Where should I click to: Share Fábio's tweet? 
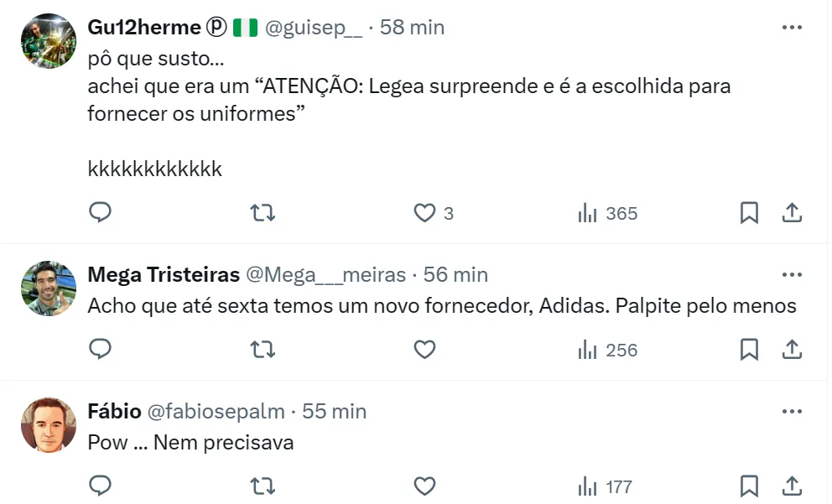(793, 486)
